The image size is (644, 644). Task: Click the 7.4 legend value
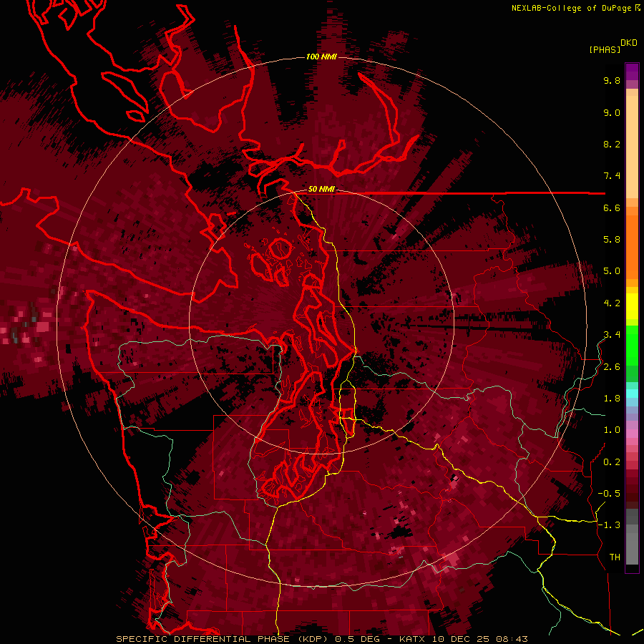612,176
